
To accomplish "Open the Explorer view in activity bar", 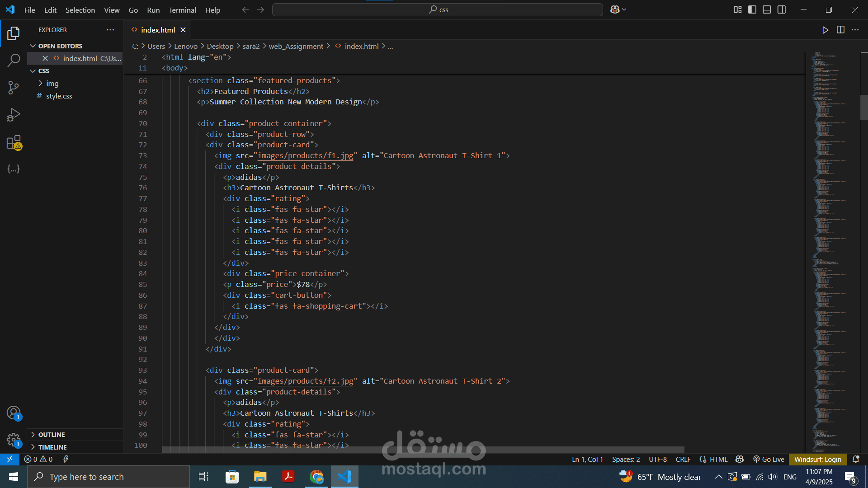I will pos(14,33).
